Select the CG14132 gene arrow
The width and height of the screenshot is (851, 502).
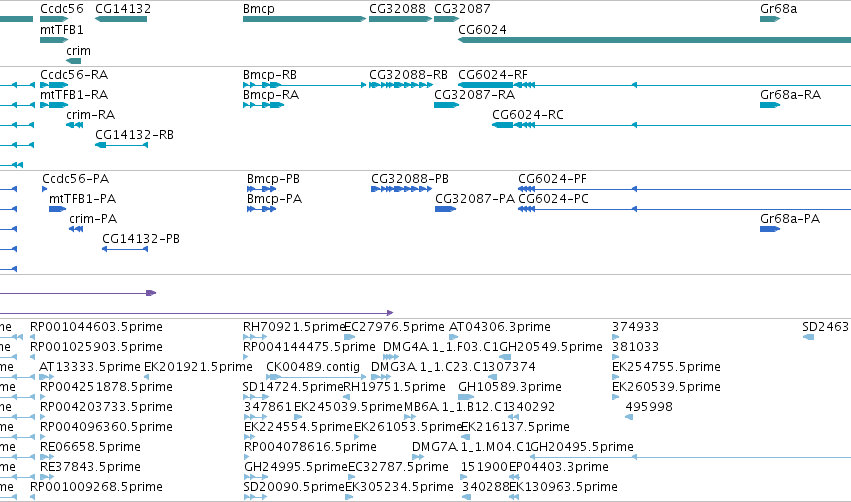tap(120, 19)
